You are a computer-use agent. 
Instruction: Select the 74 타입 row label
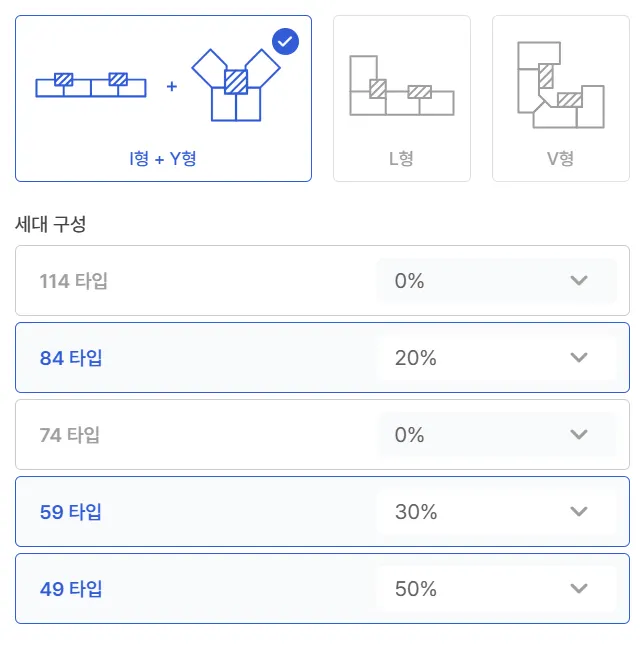click(70, 435)
